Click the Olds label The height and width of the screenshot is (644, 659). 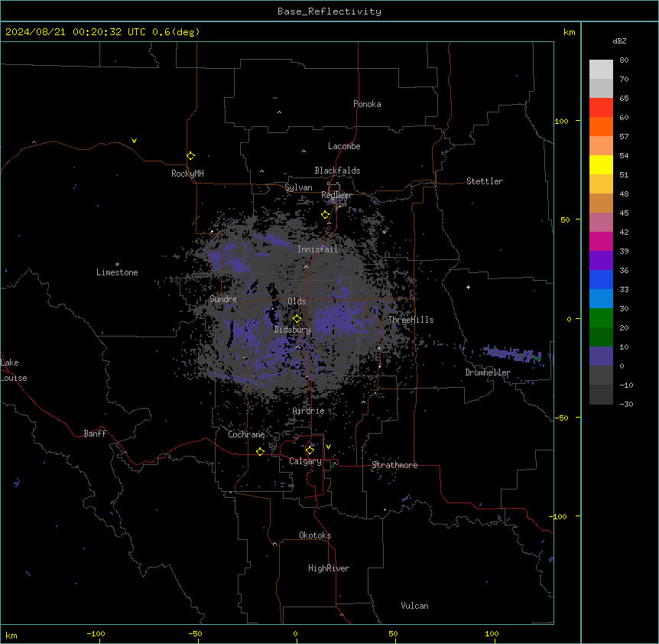click(x=297, y=301)
